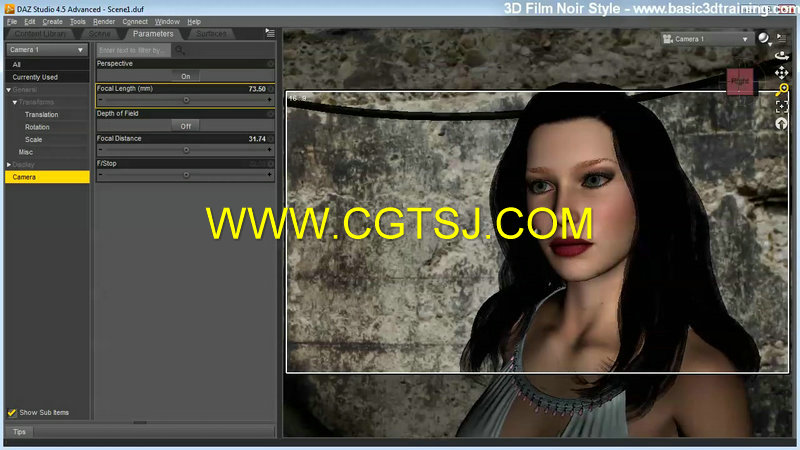Open the Create menu
This screenshot has width=800, height=450.
point(52,21)
